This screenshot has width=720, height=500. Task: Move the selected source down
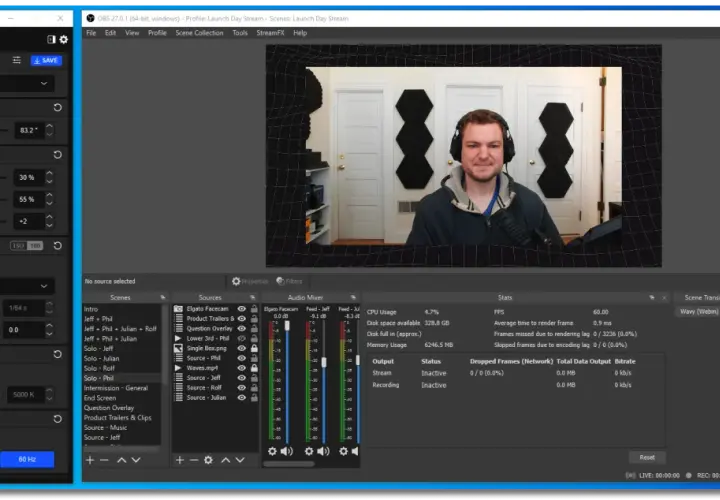[x=240, y=460]
